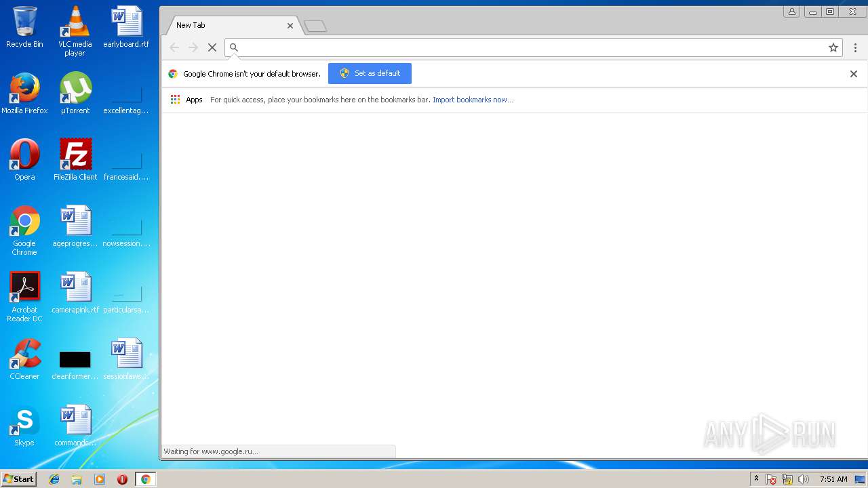The width and height of the screenshot is (868, 488).
Task: Open the commande... document on desktop
Action: click(75, 426)
